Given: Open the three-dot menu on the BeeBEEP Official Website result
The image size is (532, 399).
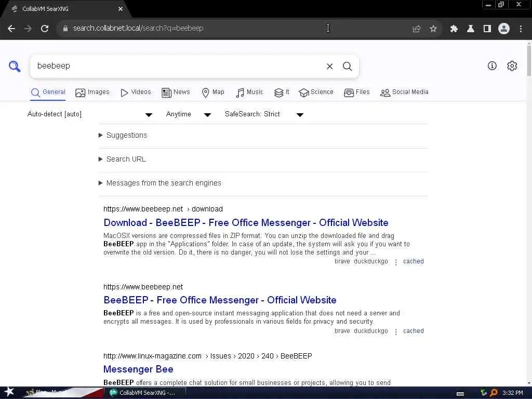Looking at the screenshot, I should [x=395, y=331].
